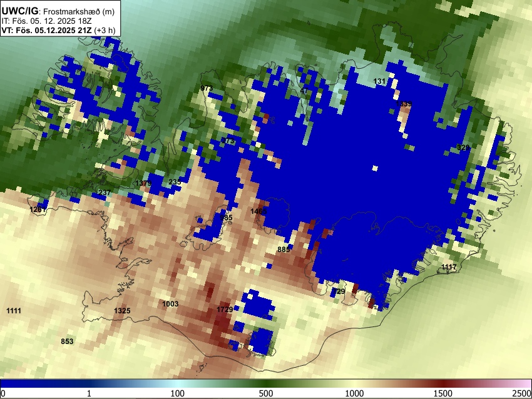Click the 'UWC/IG: Frostmarkshæð (m)' title text
The height and width of the screenshot is (399, 532).
click(58, 11)
